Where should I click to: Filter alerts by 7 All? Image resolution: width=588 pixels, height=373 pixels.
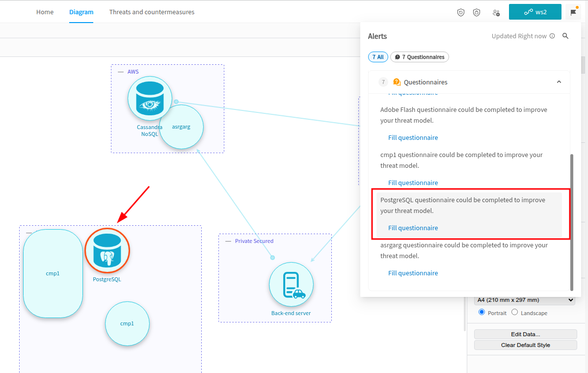(378, 57)
